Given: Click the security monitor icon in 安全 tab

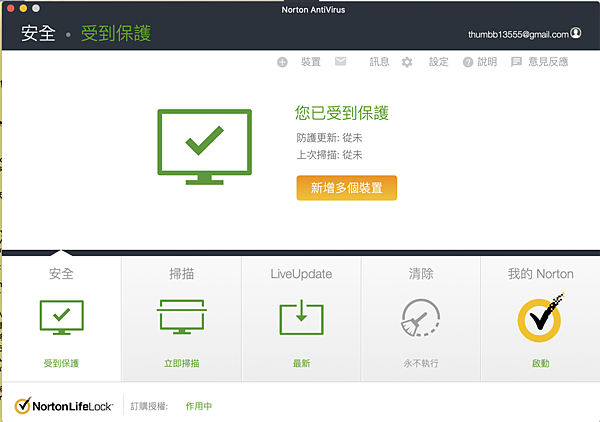Looking at the screenshot, I should click(62, 318).
